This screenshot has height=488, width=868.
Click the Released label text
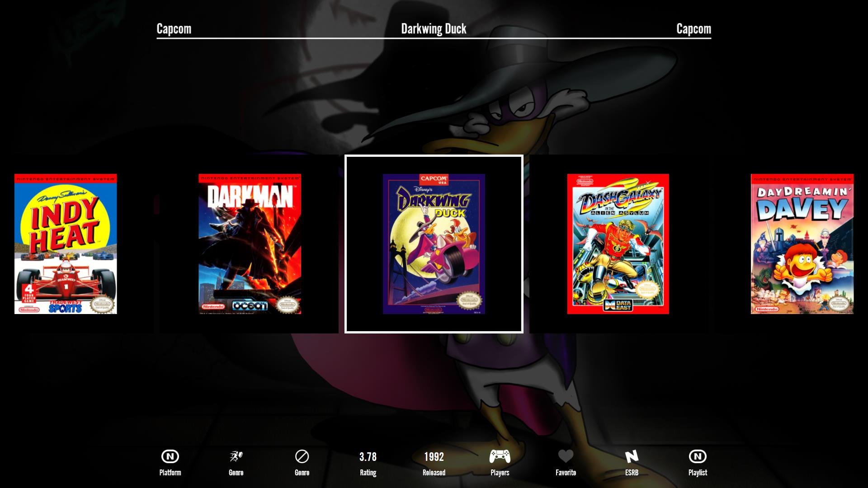pyautogui.click(x=434, y=473)
